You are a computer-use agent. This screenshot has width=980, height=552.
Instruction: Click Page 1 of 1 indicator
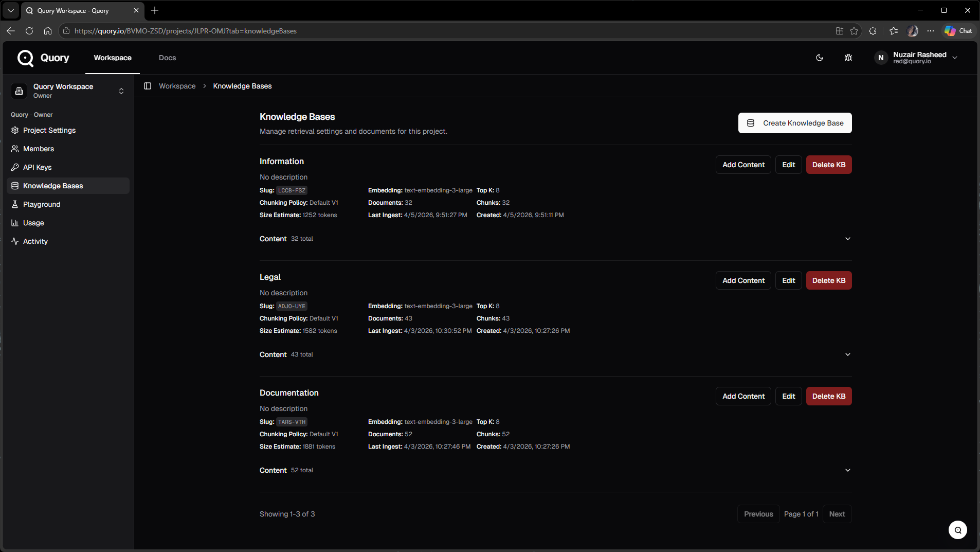coord(801,514)
